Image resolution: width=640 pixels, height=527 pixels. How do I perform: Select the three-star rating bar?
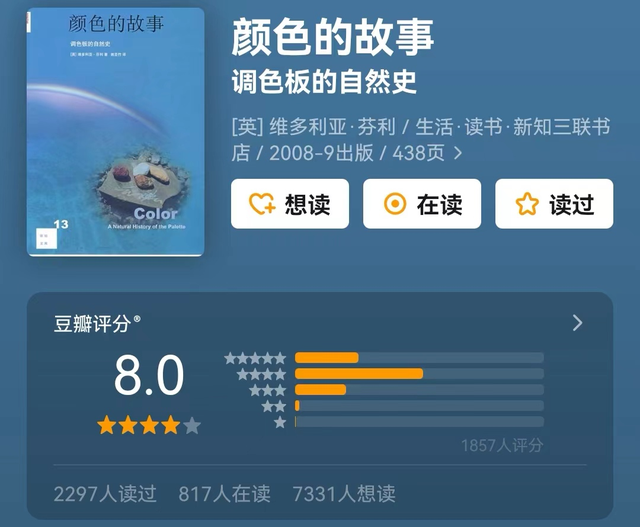click(x=419, y=389)
